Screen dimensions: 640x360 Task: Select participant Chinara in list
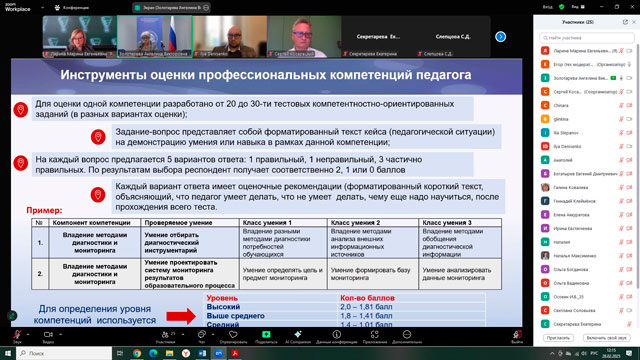click(x=587, y=105)
